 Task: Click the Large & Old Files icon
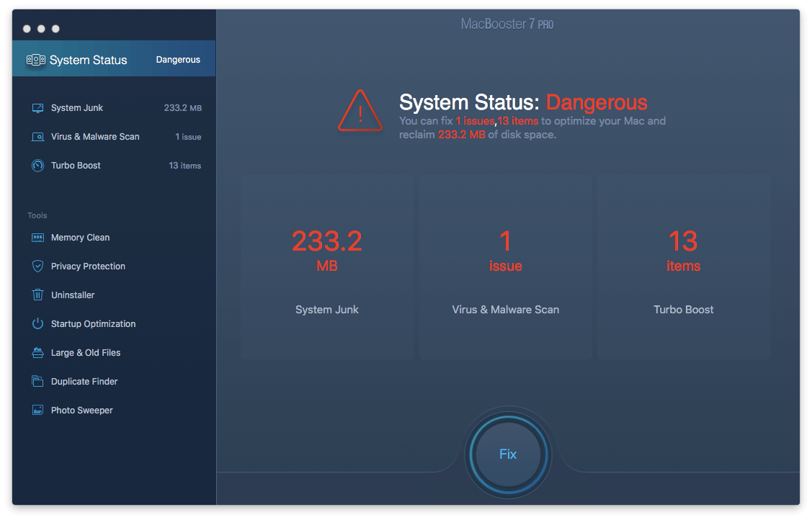(37, 353)
